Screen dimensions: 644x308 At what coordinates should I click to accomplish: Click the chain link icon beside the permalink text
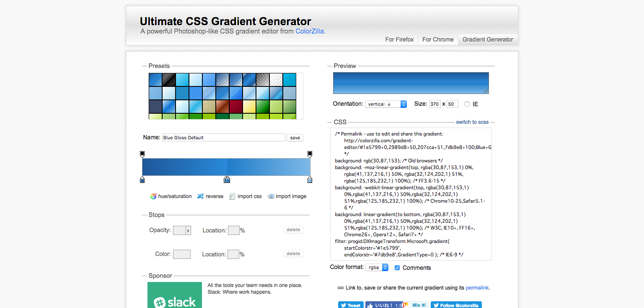coord(341,288)
